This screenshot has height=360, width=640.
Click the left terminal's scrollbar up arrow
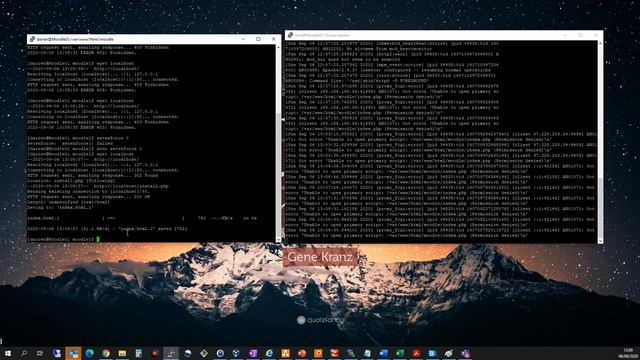278,47
